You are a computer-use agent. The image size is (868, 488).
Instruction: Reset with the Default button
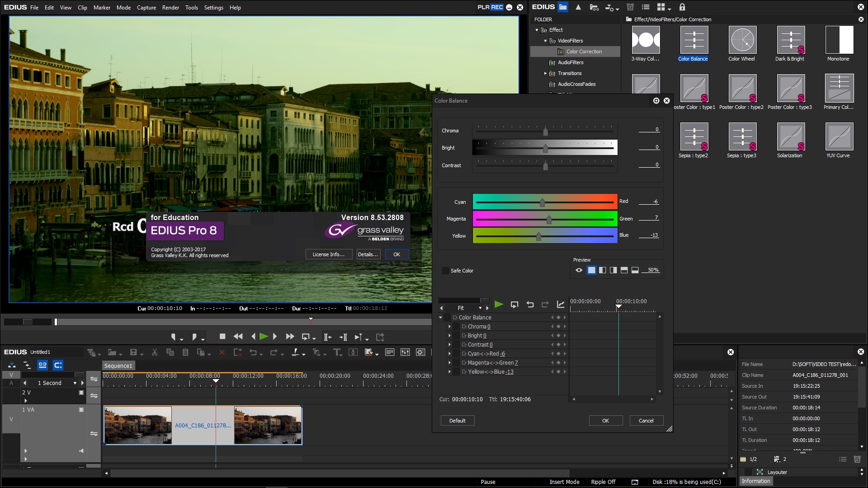click(457, 421)
